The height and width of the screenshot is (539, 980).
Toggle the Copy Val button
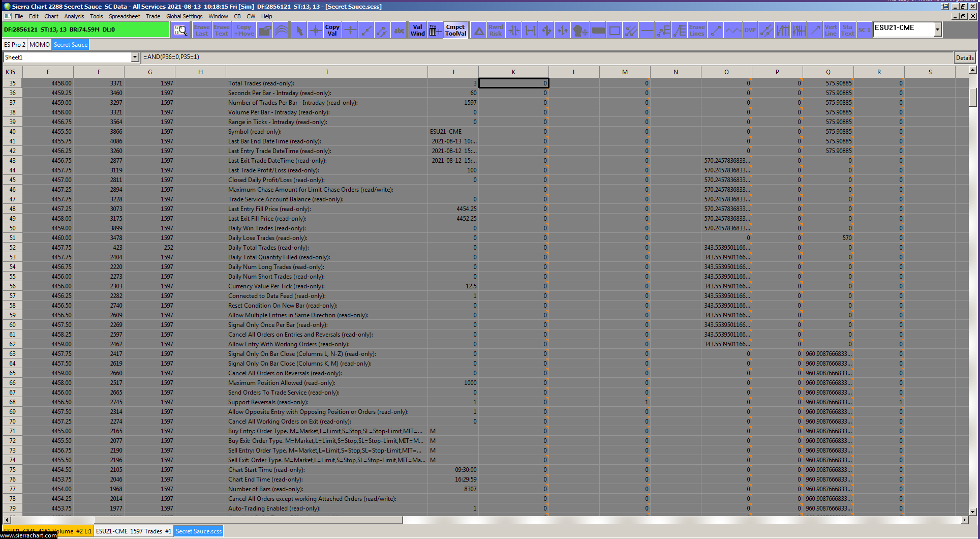(332, 31)
